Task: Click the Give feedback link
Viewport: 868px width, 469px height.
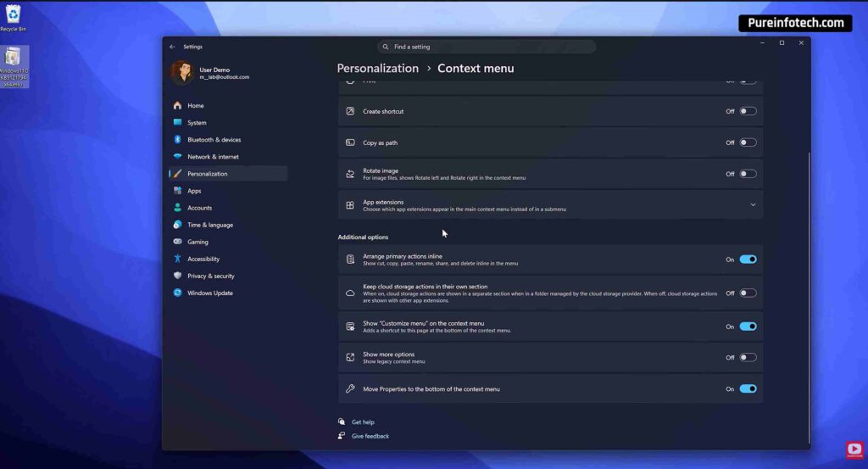Action: click(x=370, y=436)
